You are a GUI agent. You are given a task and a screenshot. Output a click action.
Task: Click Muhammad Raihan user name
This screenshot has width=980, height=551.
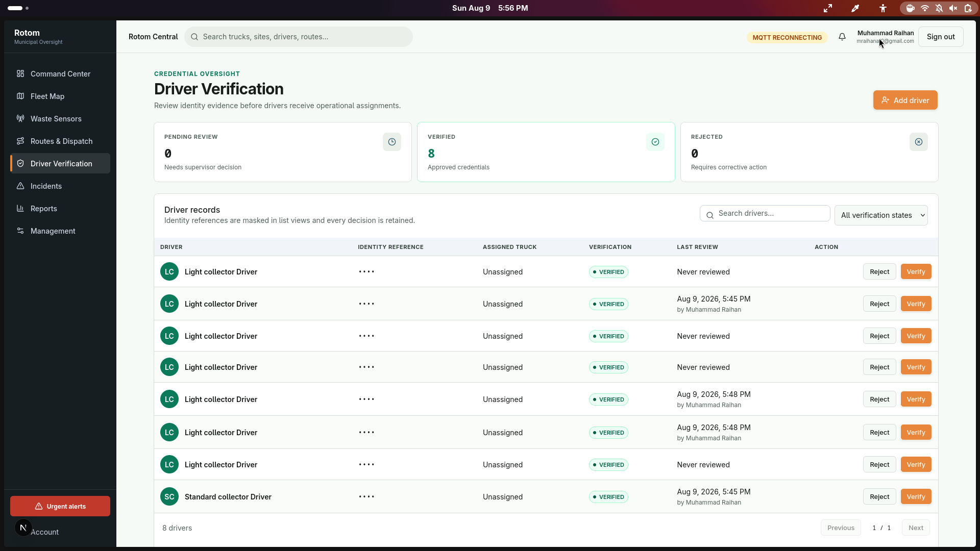tap(886, 33)
